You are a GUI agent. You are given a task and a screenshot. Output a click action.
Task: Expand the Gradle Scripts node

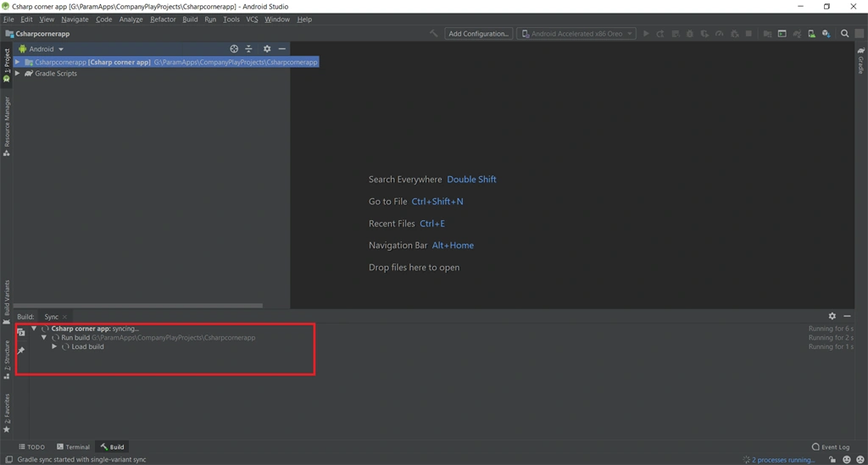pos(18,73)
